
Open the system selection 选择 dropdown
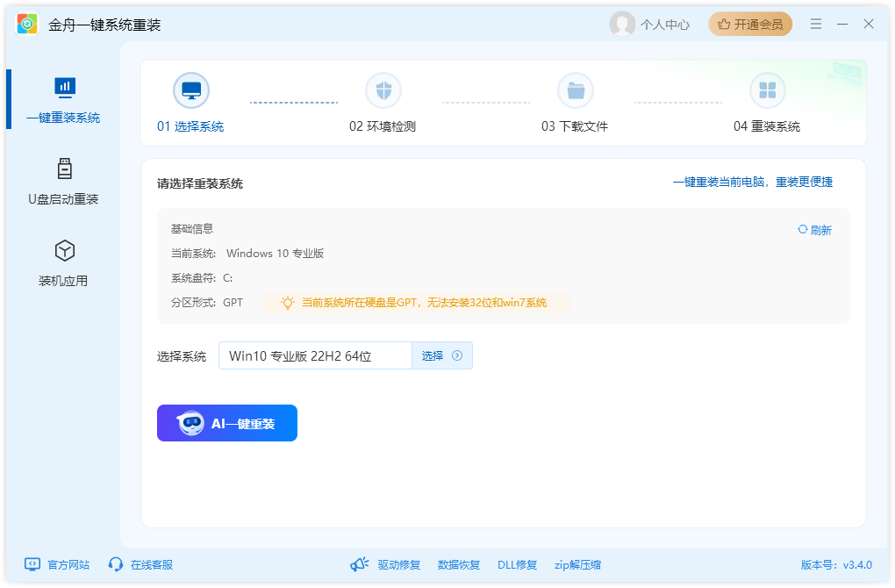coord(441,355)
